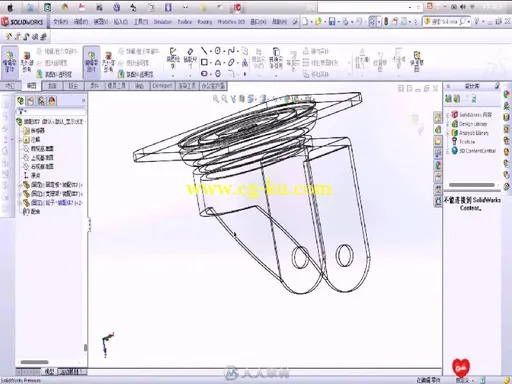Click the Open folder icon in toolbar
This screenshot has width=512, height=384.
click(x=318, y=22)
